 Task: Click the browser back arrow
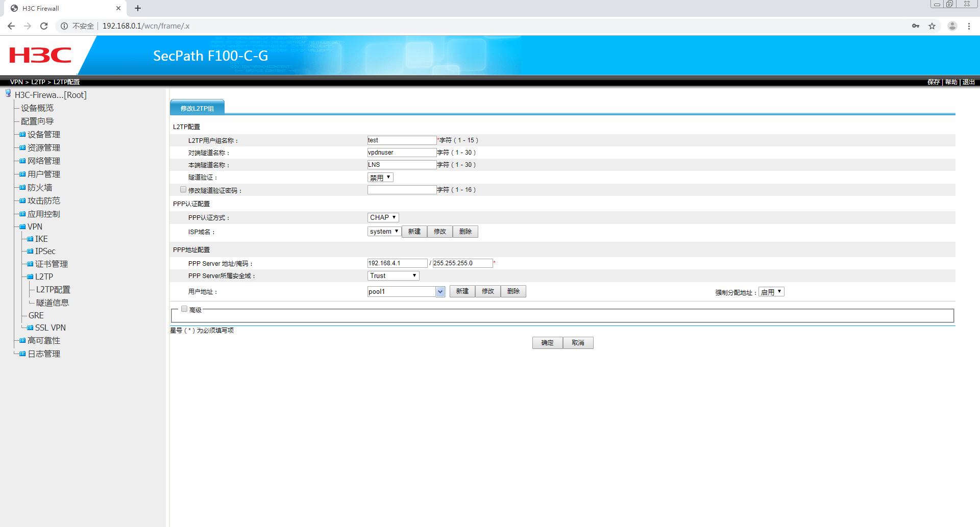(11, 26)
